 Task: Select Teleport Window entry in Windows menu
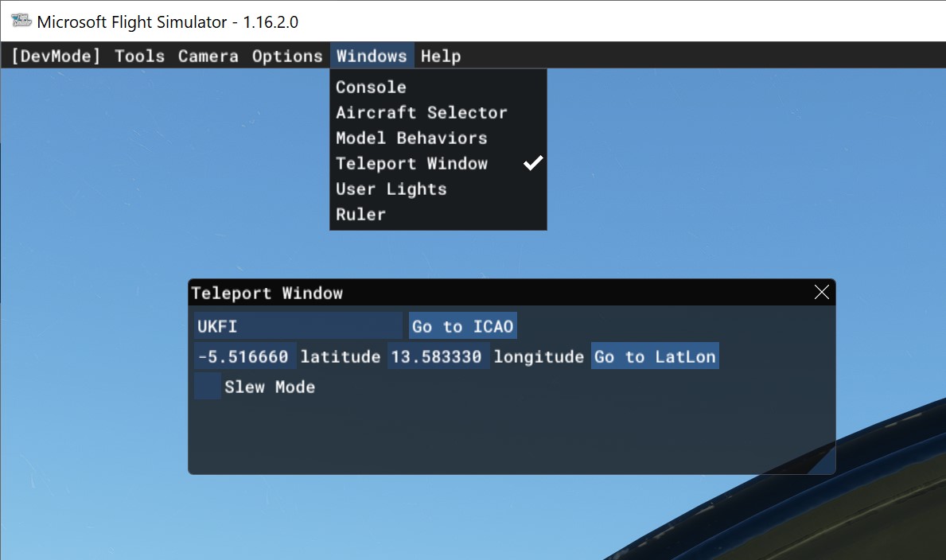point(412,163)
